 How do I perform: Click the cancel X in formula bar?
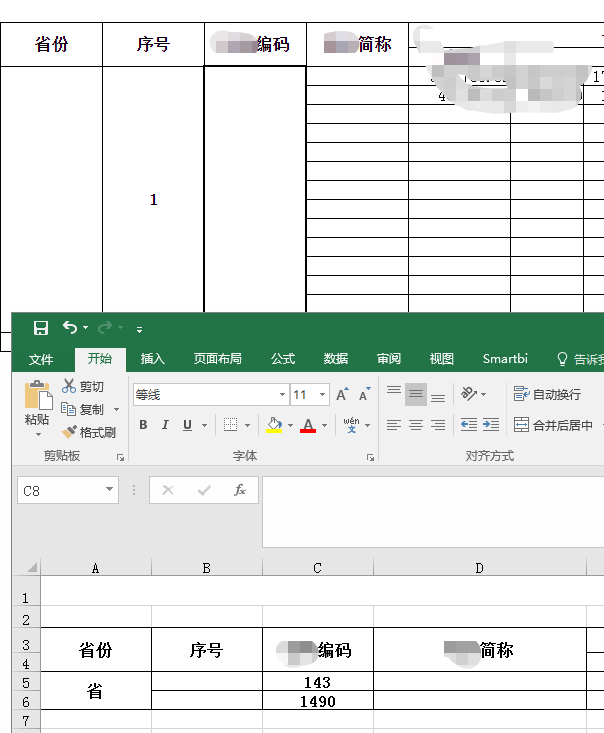[168, 490]
